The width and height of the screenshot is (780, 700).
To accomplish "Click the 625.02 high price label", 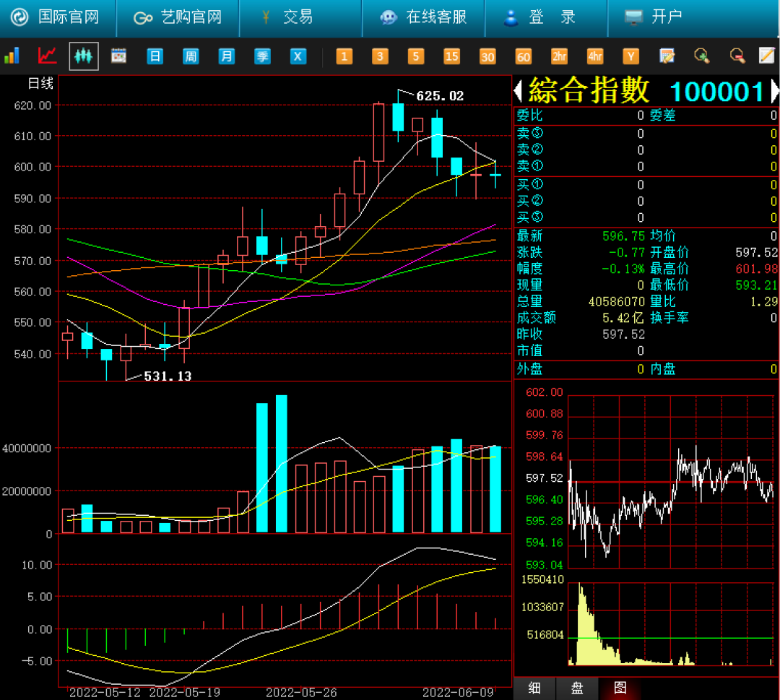I will [x=440, y=96].
